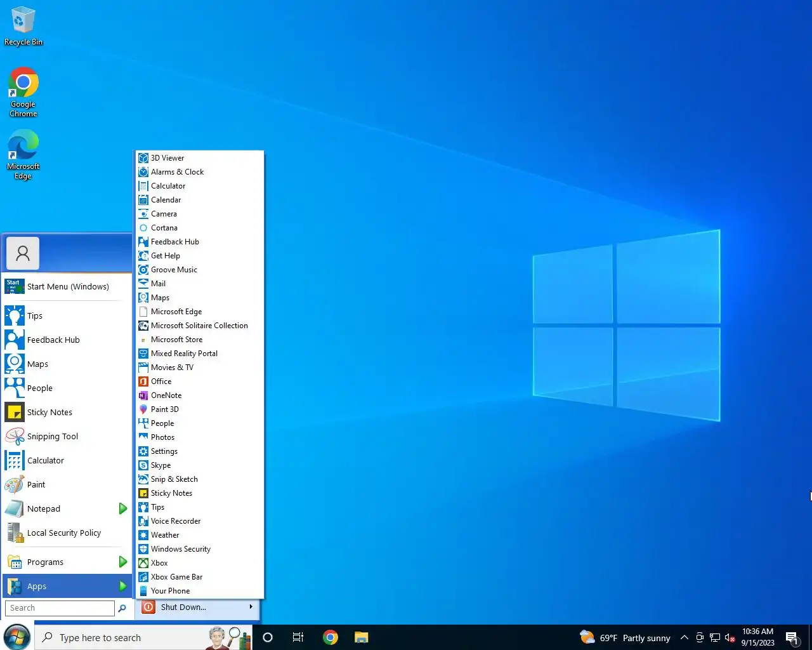Click the Cortana circle on taskbar
812x650 pixels.
[x=268, y=637]
